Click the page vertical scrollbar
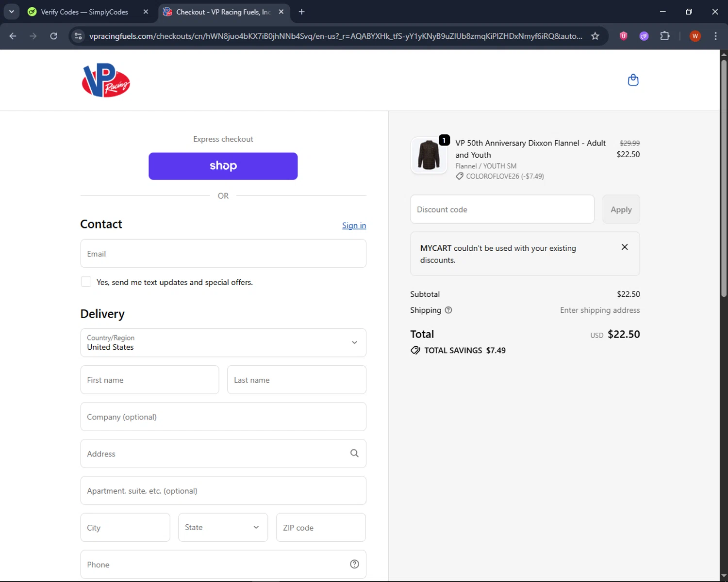 [724, 179]
